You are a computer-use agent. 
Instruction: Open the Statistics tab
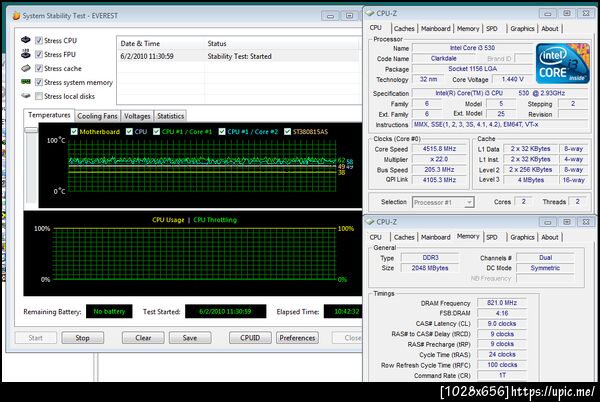click(170, 116)
